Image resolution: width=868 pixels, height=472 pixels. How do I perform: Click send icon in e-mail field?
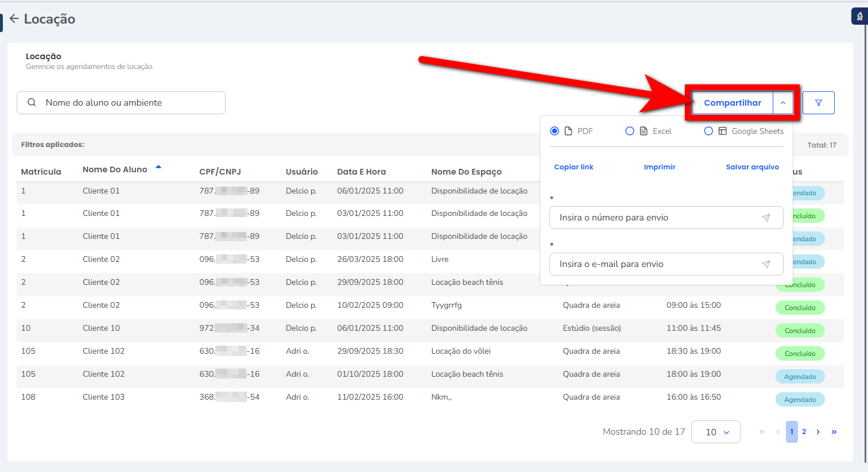[x=766, y=264]
